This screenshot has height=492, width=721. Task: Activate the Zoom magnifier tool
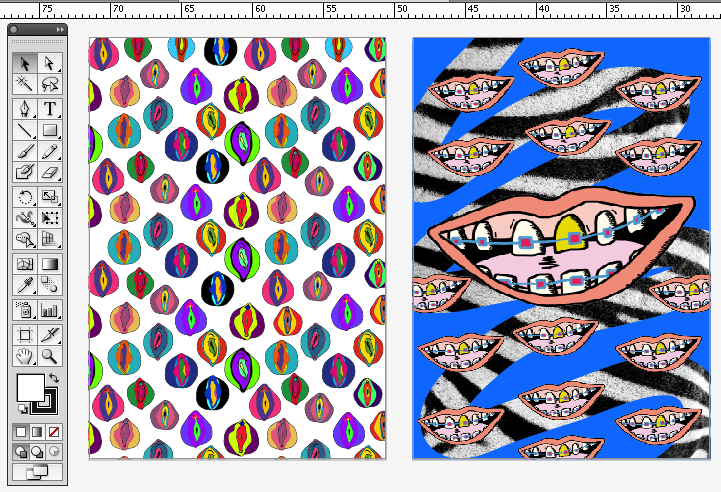(49, 355)
